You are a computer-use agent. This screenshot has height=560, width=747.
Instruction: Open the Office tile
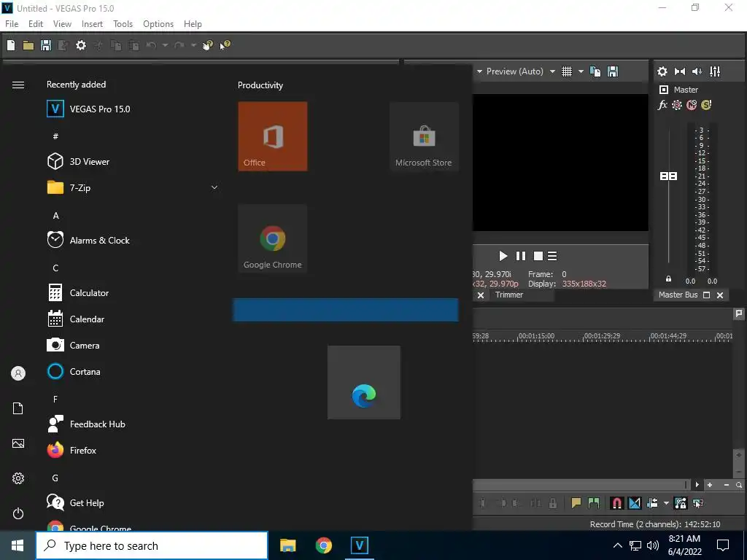[x=273, y=136]
